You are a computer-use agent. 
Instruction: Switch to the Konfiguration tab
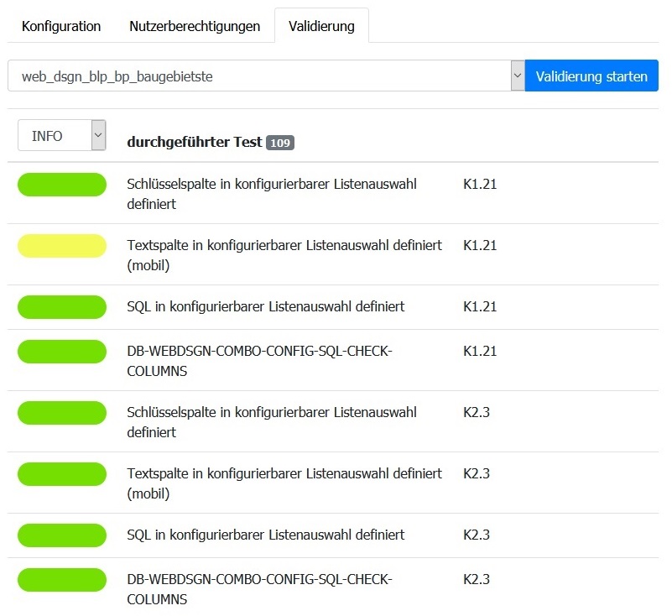[61, 26]
